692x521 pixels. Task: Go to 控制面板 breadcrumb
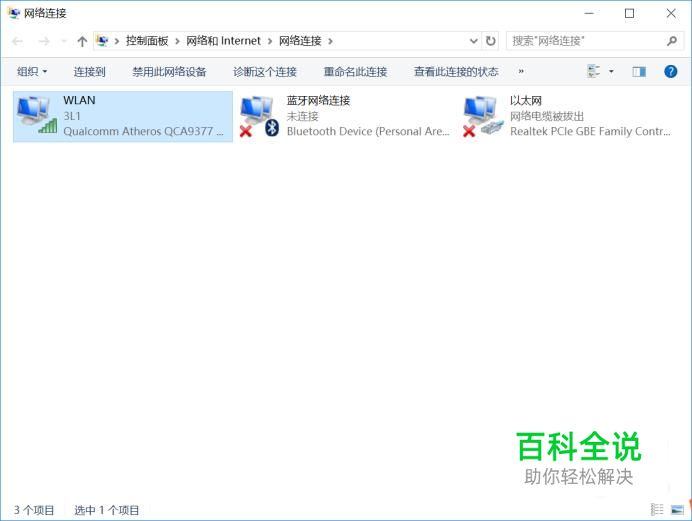coord(147,41)
